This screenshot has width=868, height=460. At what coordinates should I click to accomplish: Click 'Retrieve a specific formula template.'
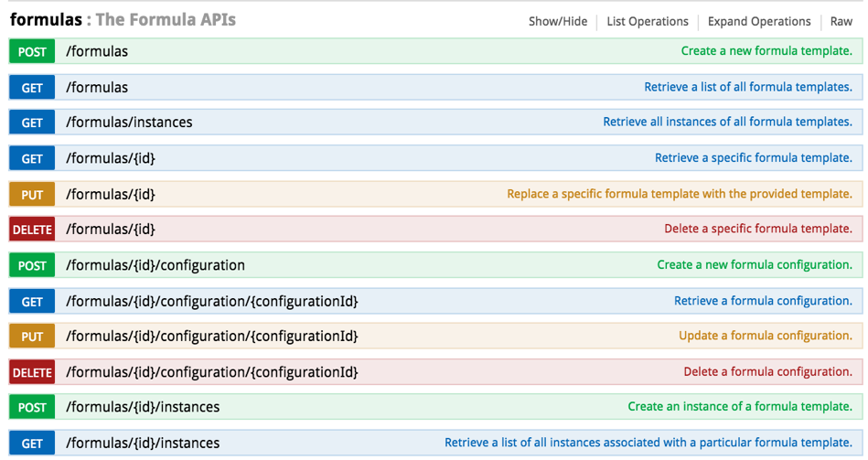(x=754, y=158)
